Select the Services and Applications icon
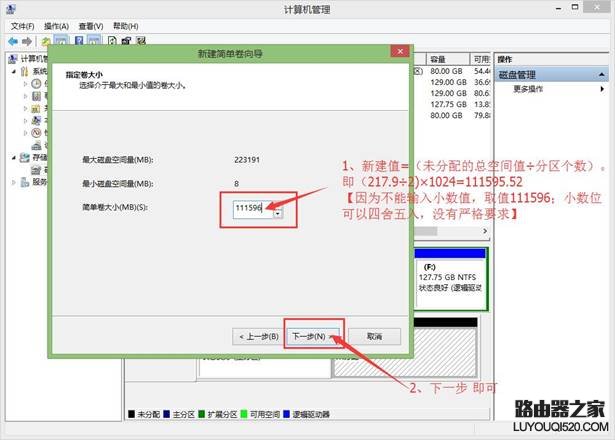 point(25,182)
